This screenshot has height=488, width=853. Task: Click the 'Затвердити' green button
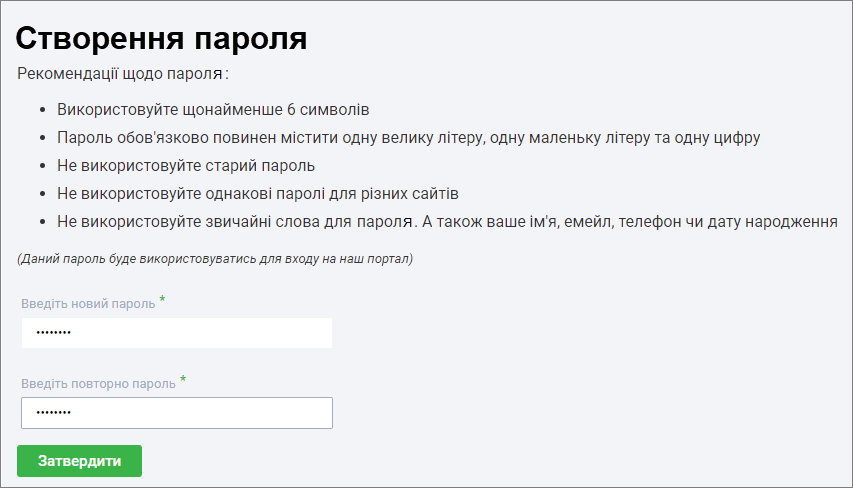[79, 461]
